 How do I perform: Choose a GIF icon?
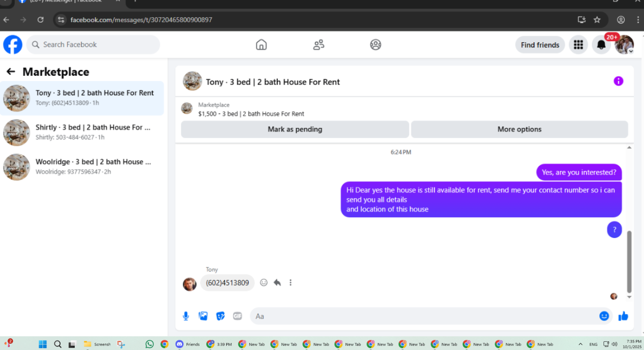[x=237, y=316]
